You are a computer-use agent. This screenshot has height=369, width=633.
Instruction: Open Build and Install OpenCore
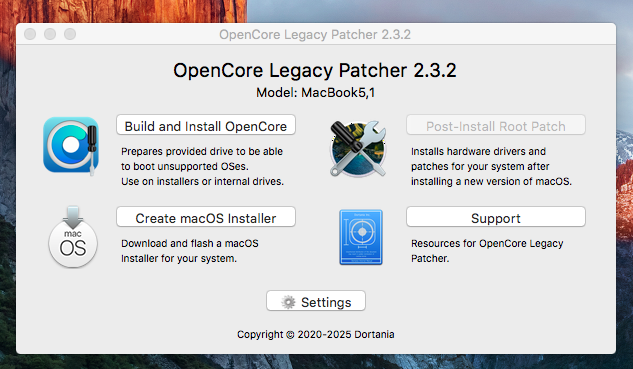[206, 125]
